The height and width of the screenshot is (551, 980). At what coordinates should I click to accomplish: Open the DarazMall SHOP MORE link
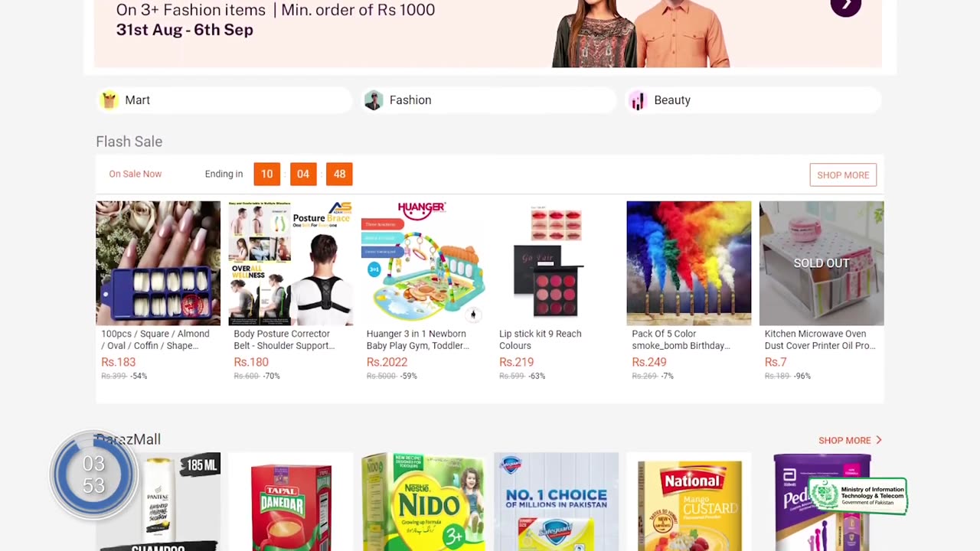[844, 440]
